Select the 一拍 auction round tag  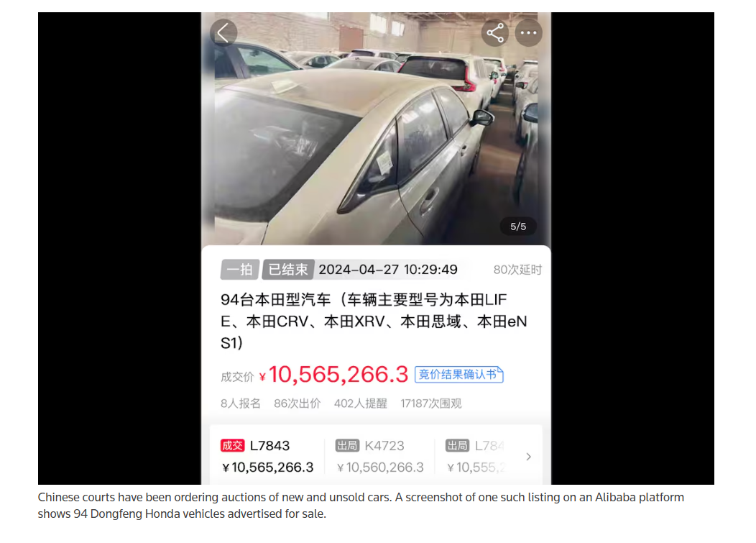click(x=239, y=269)
